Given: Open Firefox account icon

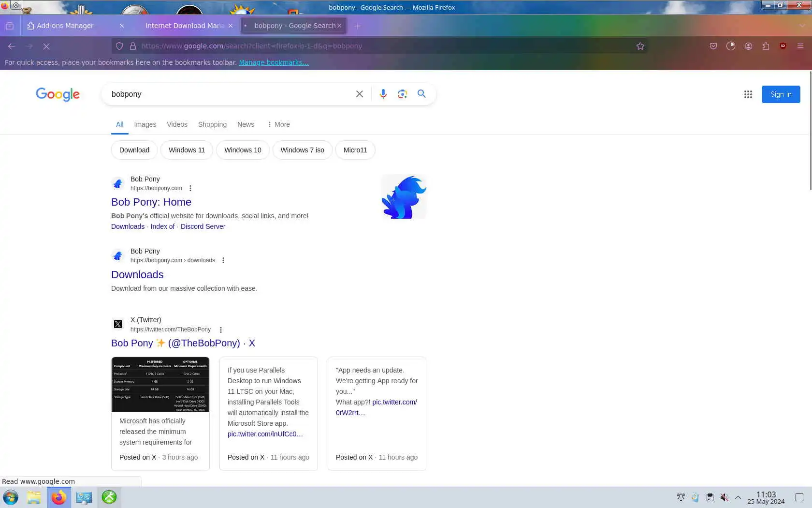Looking at the screenshot, I should 748,46.
